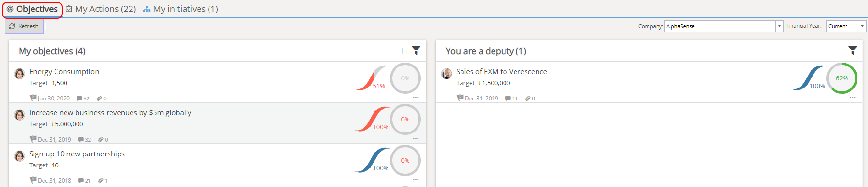Open the Company AlphaSense dropdown arrow

[x=780, y=26]
